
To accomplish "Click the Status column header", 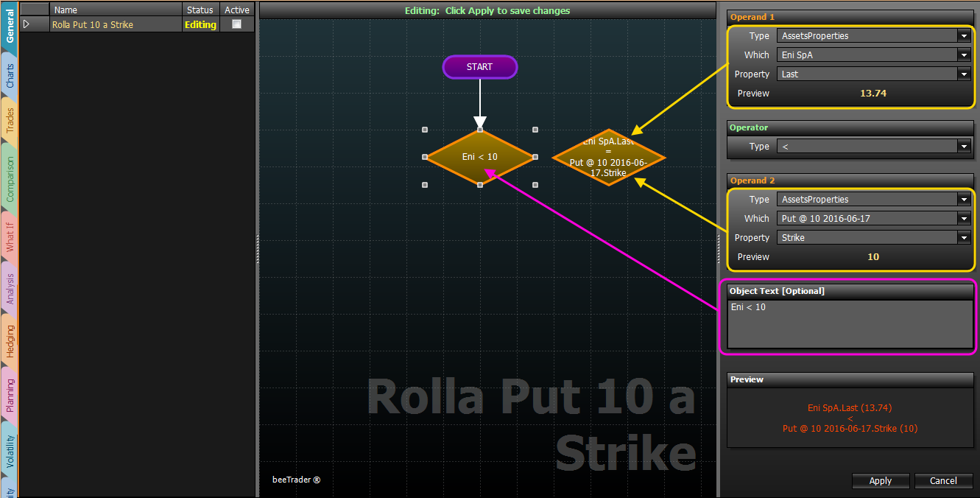I will click(x=200, y=10).
